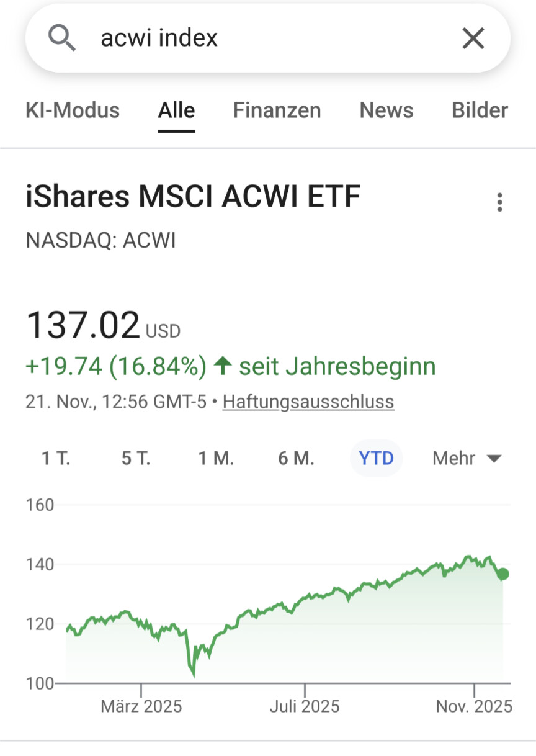Open the Haftungsausschluss link
536x756 pixels.
click(308, 402)
